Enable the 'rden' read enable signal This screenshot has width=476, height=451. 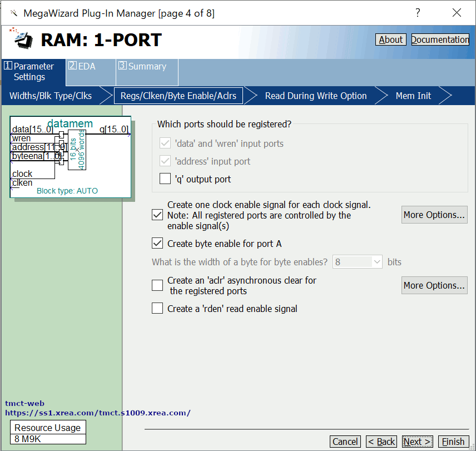157,308
